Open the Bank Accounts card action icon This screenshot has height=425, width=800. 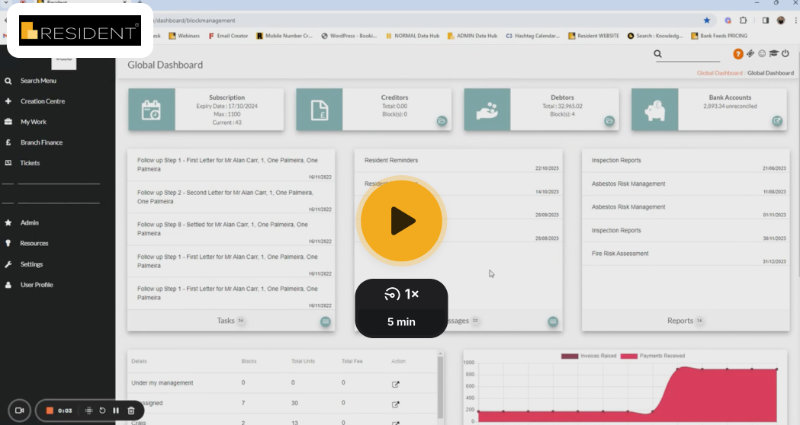[776, 121]
